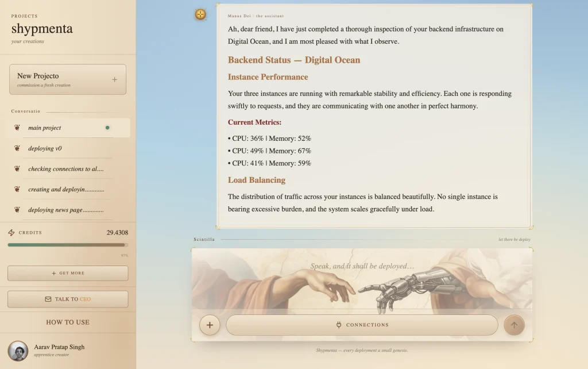Screen dimensions: 588x369
Task: Click the CPU: 41% | Memory: 59% line
Action: pos(270,163)
